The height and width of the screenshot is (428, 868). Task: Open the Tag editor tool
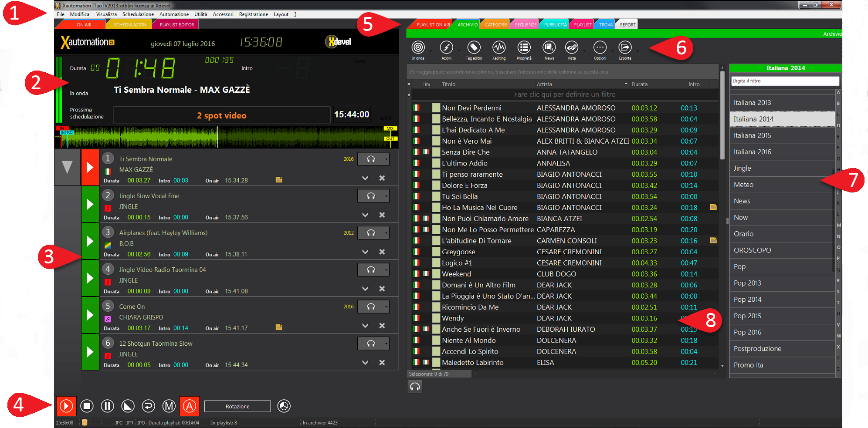pos(474,47)
